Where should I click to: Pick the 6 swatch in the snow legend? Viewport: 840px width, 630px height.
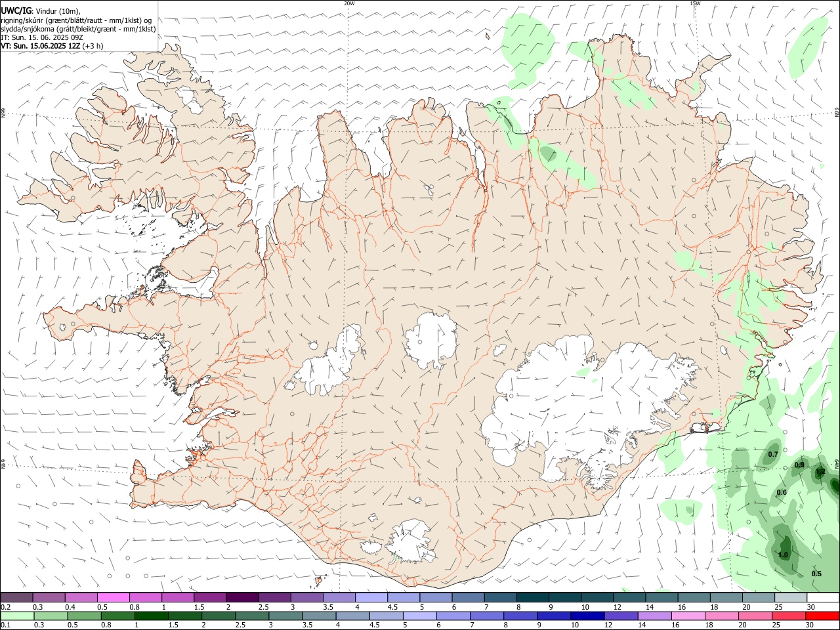coord(468,597)
